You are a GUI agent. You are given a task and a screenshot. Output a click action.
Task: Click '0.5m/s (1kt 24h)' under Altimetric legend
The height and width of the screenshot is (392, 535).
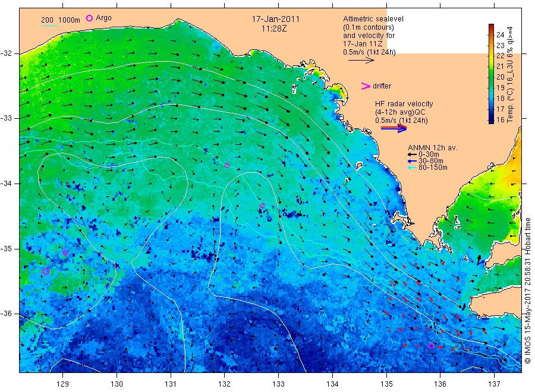(369, 52)
